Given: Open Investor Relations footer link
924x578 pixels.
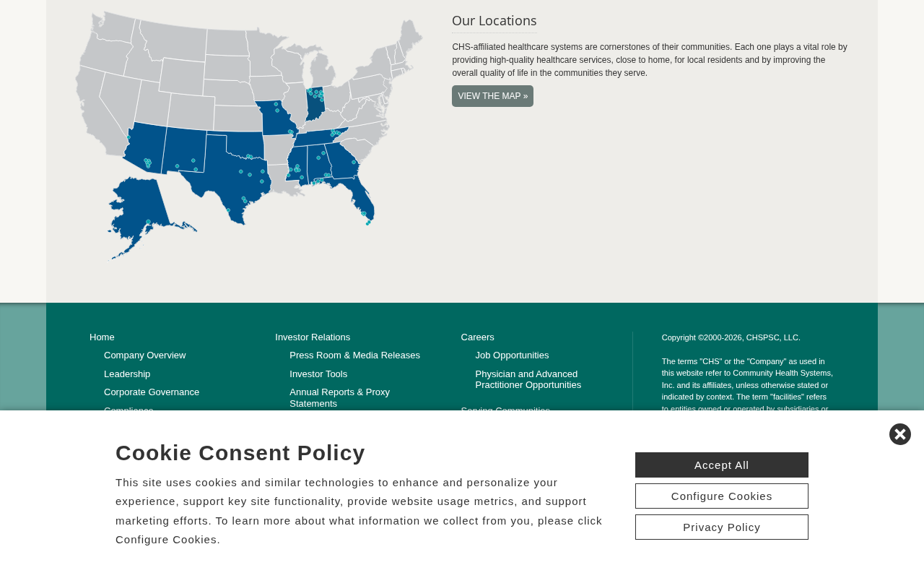Looking at the screenshot, I should click(313, 337).
